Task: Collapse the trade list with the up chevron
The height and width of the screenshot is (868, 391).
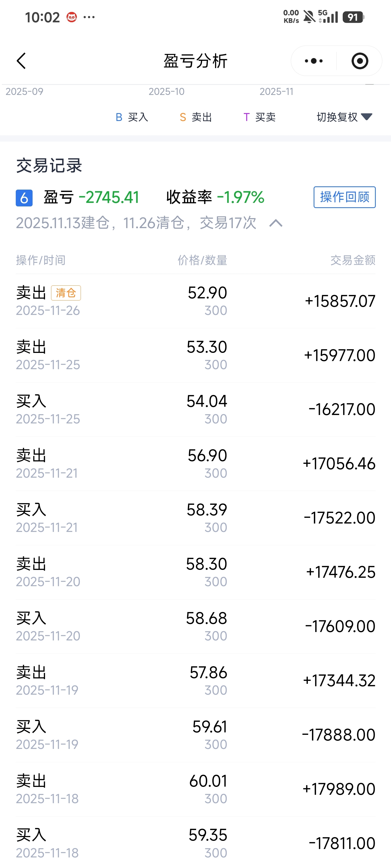Action: pyautogui.click(x=276, y=223)
